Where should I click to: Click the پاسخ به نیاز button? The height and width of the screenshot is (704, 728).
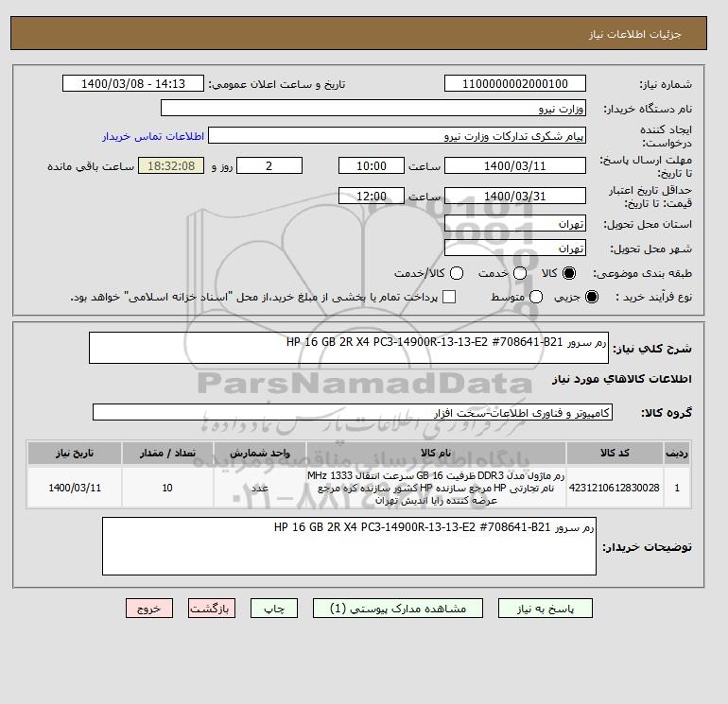click(546, 608)
